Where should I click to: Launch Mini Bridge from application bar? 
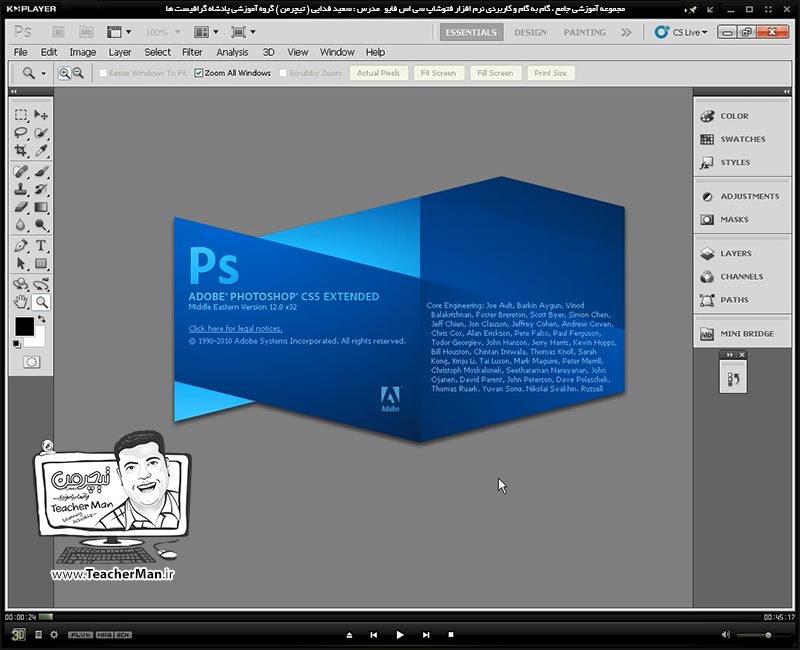point(86,32)
